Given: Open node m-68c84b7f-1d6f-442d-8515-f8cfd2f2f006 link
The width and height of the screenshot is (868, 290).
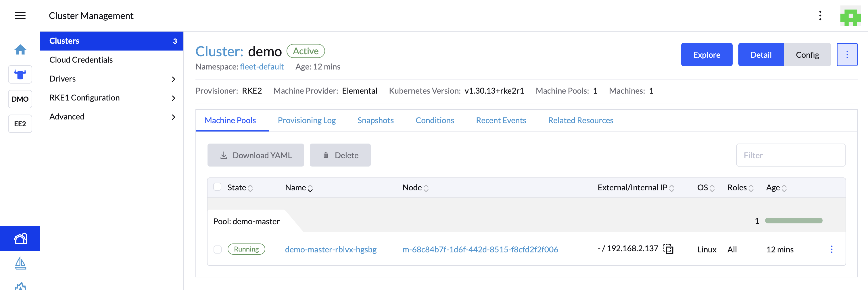Looking at the screenshot, I should pos(480,249).
